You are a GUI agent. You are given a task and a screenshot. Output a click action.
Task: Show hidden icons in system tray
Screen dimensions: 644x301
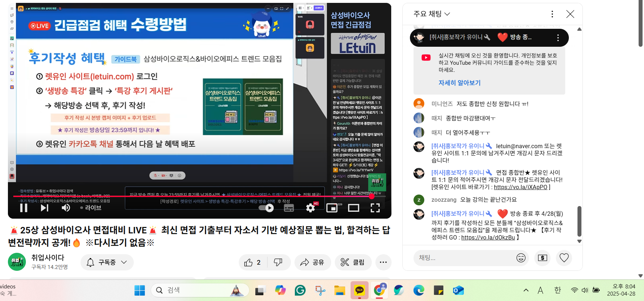point(526,290)
